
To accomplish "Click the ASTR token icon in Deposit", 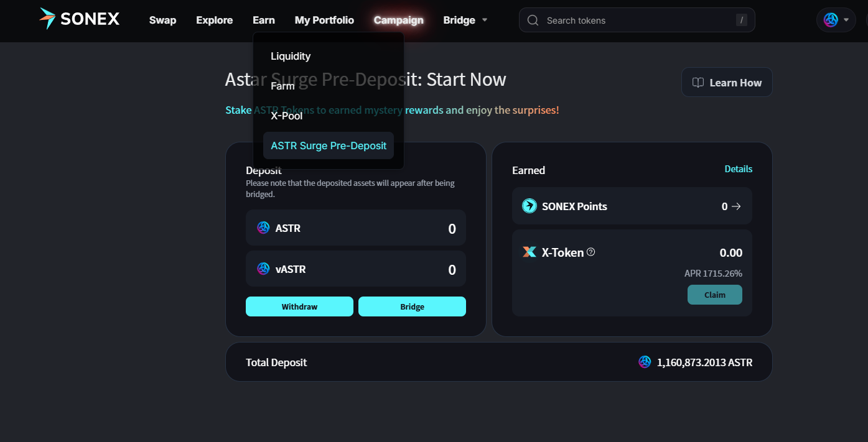I will (263, 228).
